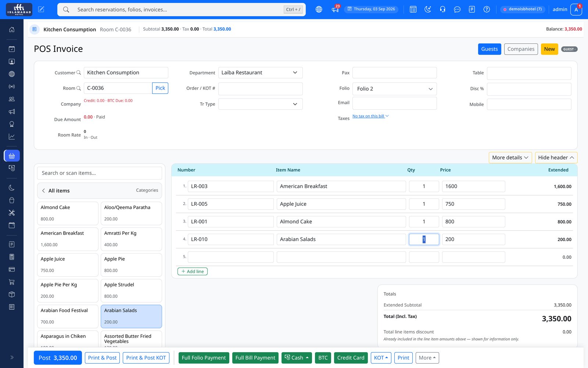
Task: Click the headset support icon
Action: tap(442, 10)
